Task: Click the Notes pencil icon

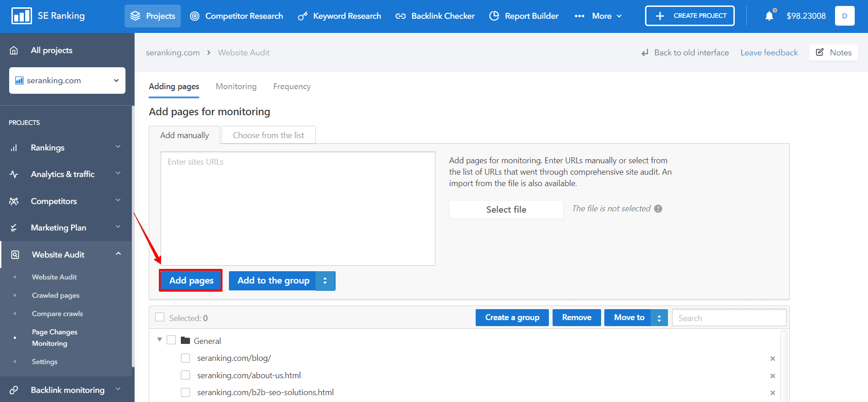Action: (820, 52)
